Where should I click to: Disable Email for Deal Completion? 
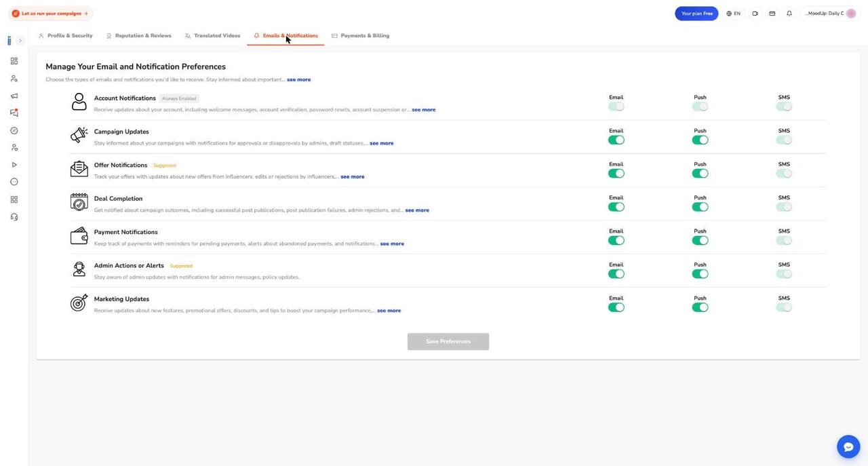(x=616, y=207)
